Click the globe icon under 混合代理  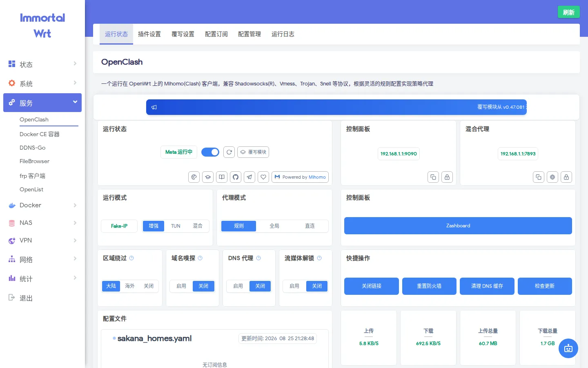[x=552, y=177]
